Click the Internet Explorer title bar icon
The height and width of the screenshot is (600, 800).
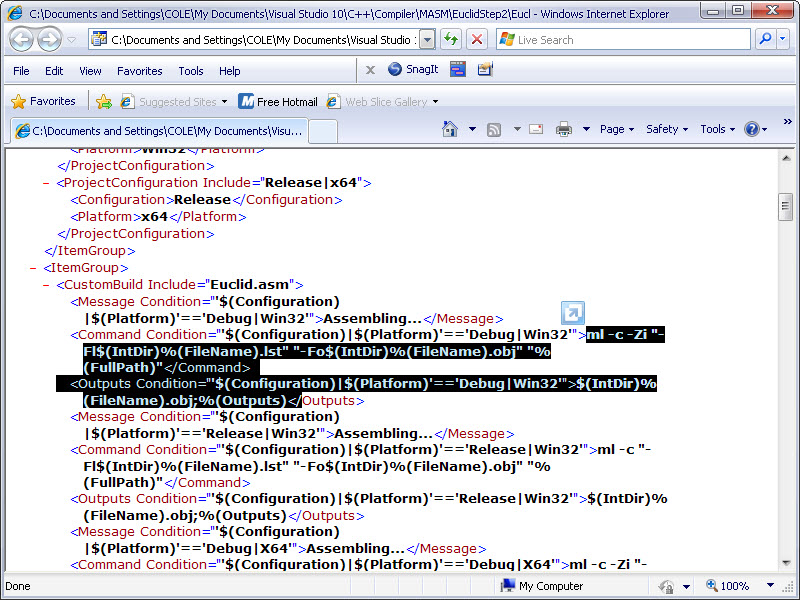point(15,12)
